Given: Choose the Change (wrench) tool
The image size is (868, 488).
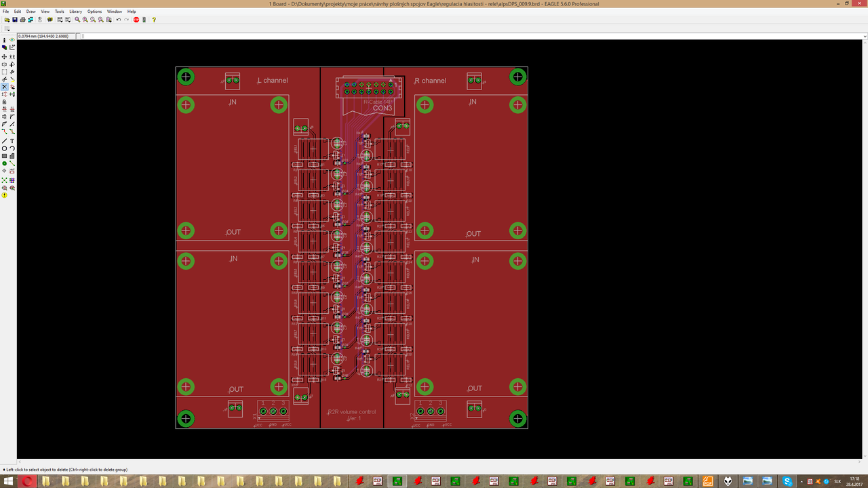Looking at the screenshot, I should coord(12,72).
